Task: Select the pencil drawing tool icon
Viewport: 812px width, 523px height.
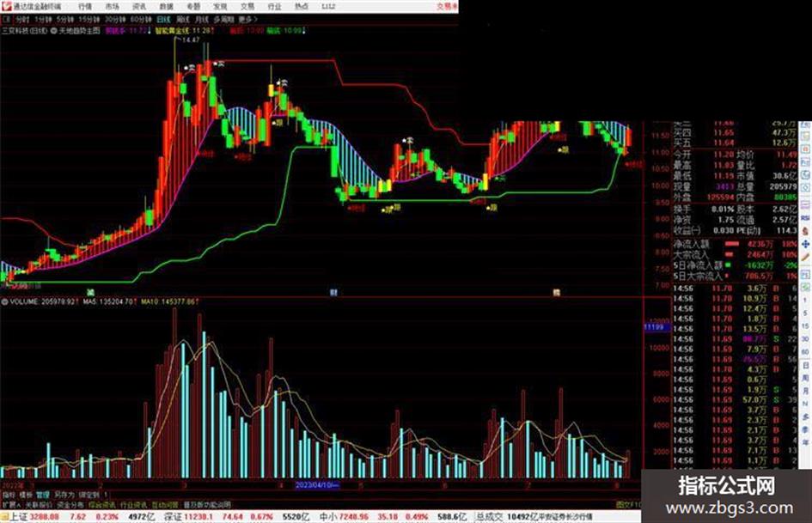Action: 805,256
